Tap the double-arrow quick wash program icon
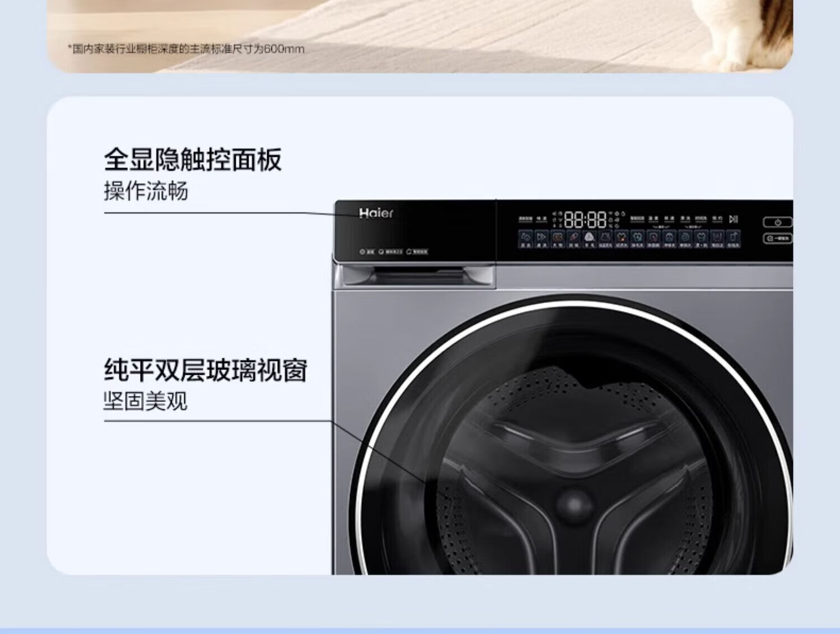Viewport: 840px width, 634px height. 541,237
